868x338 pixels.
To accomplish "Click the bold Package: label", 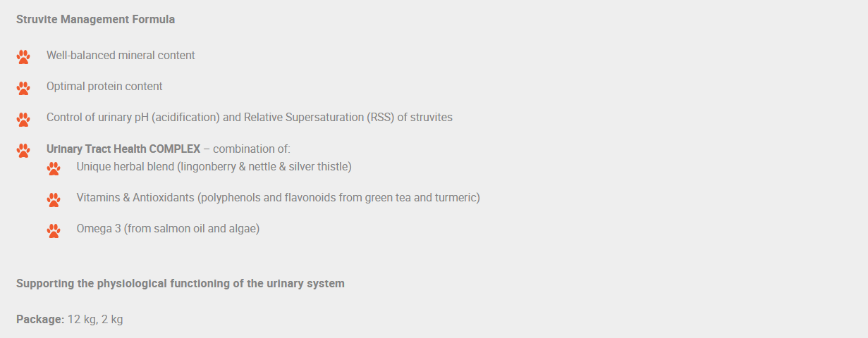I will coord(40,319).
